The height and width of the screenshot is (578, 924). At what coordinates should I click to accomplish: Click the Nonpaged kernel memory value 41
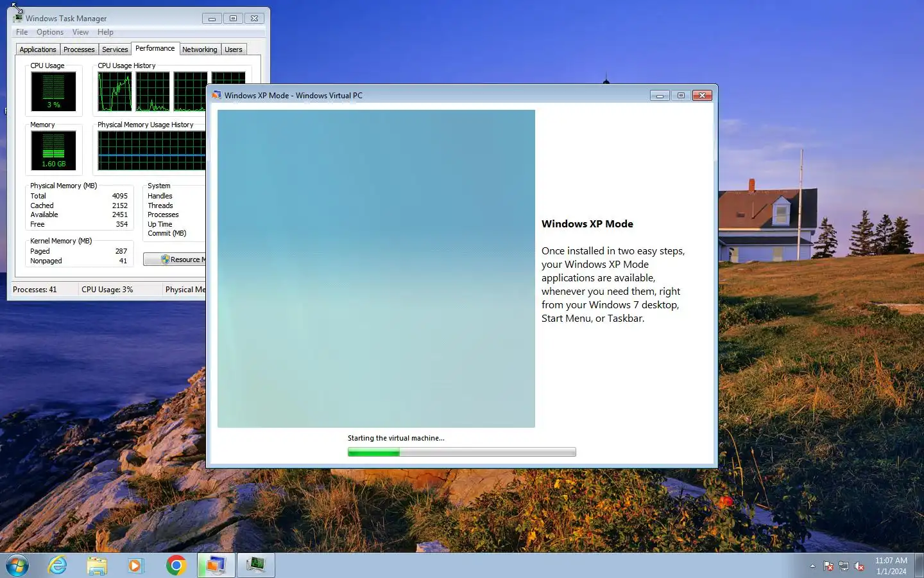pos(123,261)
